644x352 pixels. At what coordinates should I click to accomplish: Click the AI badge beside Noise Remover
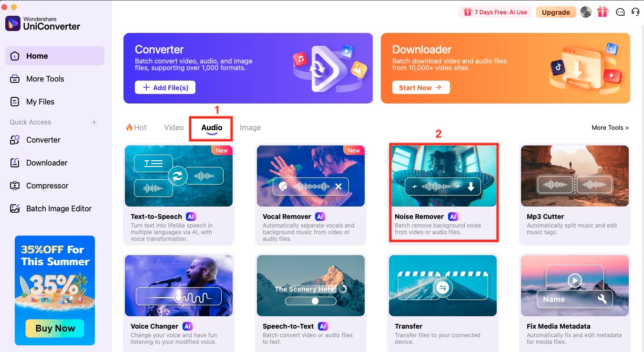click(x=452, y=217)
